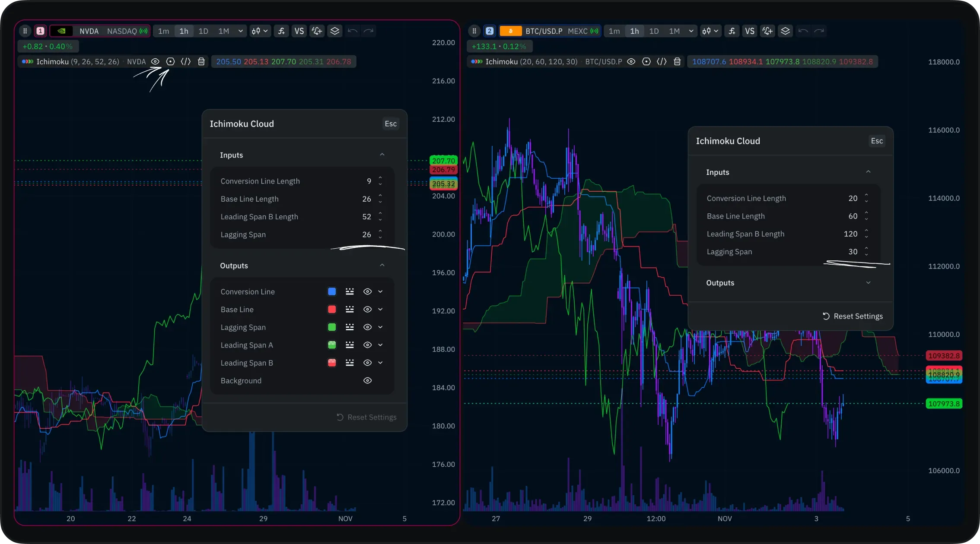Expand the Outputs section in right panel

tap(868, 283)
